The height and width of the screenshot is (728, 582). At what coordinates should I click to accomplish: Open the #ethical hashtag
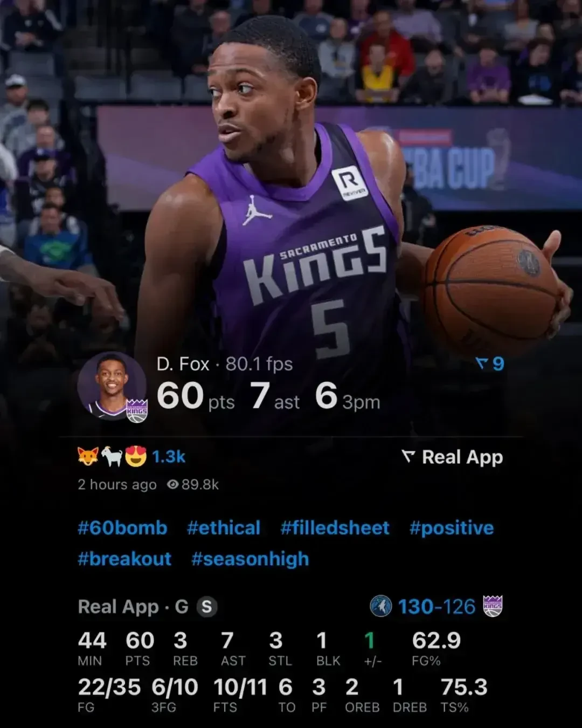click(x=224, y=528)
